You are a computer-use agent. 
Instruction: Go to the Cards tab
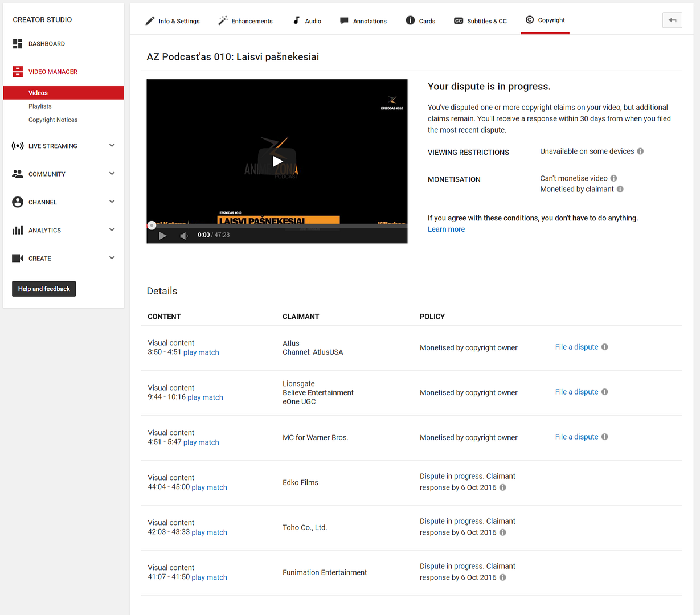[420, 21]
